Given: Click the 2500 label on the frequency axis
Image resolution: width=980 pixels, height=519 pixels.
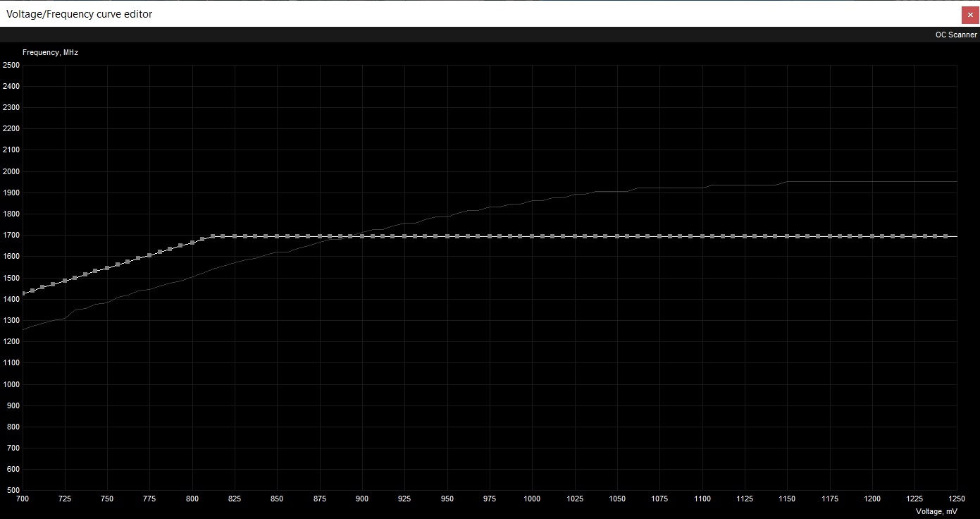Looking at the screenshot, I should (11, 65).
